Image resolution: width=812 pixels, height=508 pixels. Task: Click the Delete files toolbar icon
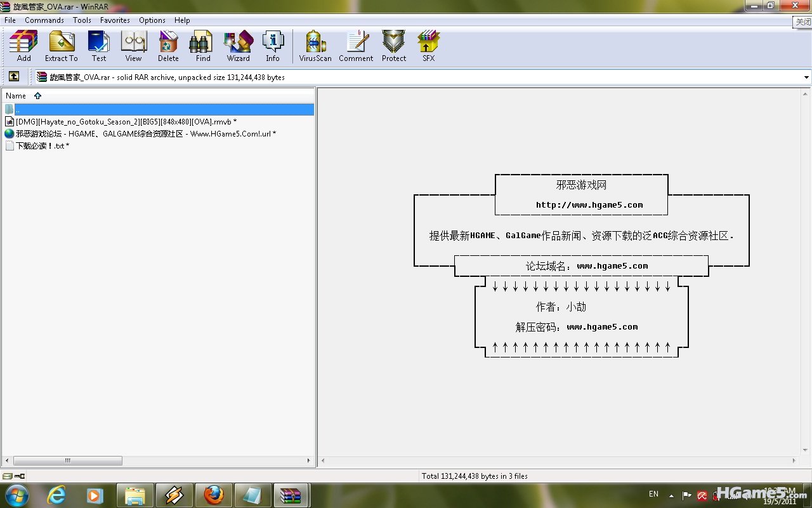coord(168,46)
